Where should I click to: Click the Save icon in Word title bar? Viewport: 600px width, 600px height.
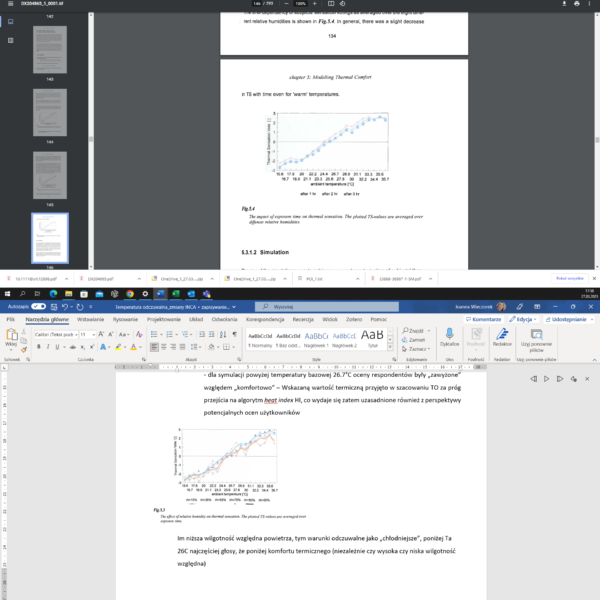[54, 307]
